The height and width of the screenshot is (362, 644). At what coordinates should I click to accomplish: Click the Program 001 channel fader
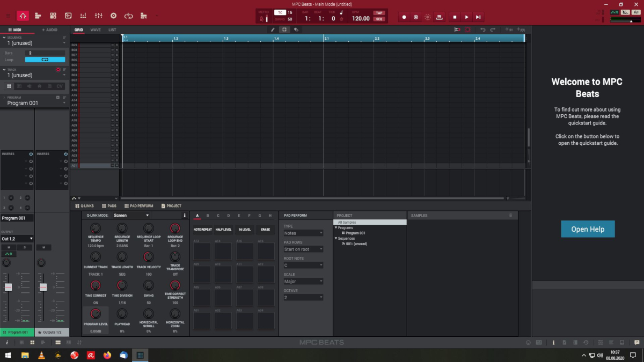point(8,287)
